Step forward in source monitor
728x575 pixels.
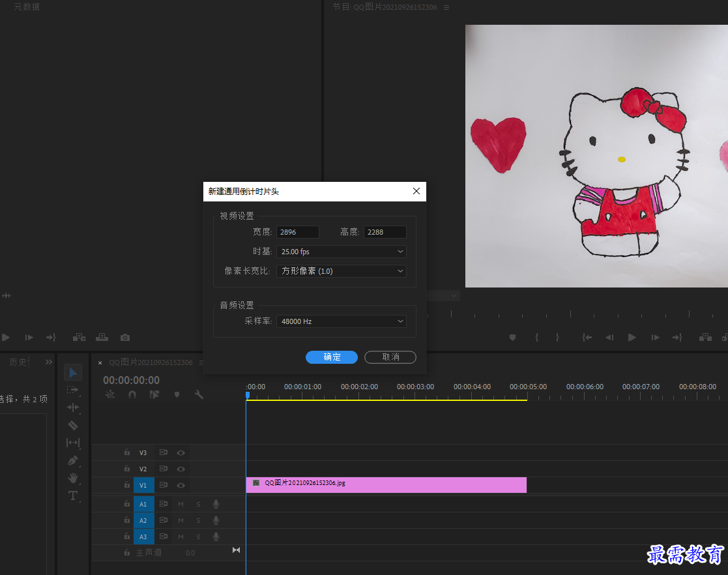point(29,337)
